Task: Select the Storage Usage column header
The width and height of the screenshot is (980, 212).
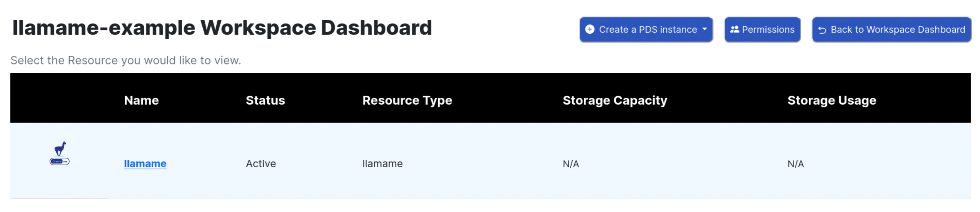Action: [x=832, y=100]
